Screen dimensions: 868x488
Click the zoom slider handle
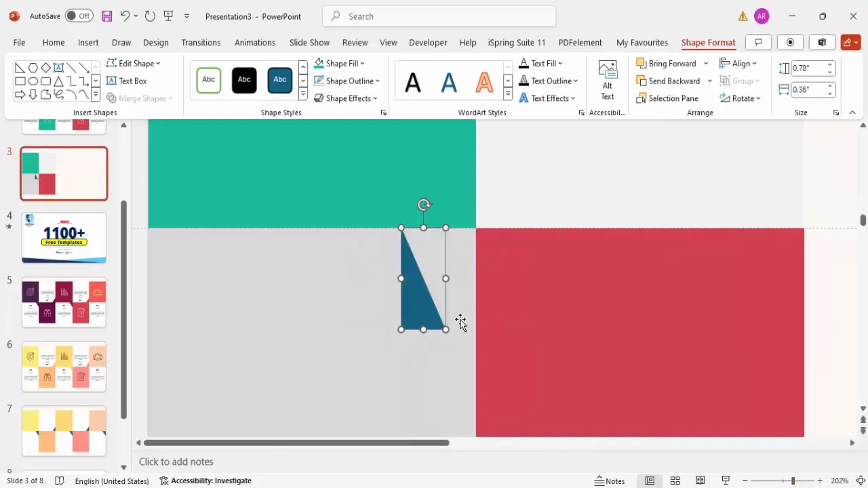[793, 481]
